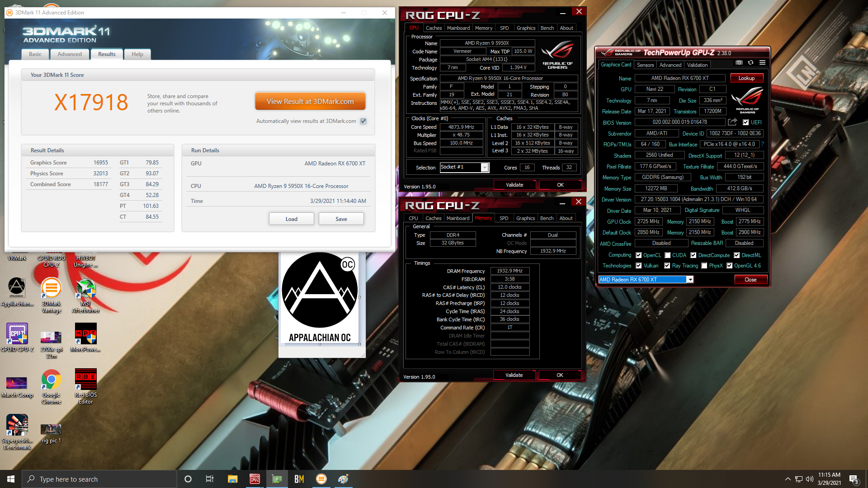Open File Explorer from the taskbar
Viewport: 868px width, 488px height.
coord(232,479)
